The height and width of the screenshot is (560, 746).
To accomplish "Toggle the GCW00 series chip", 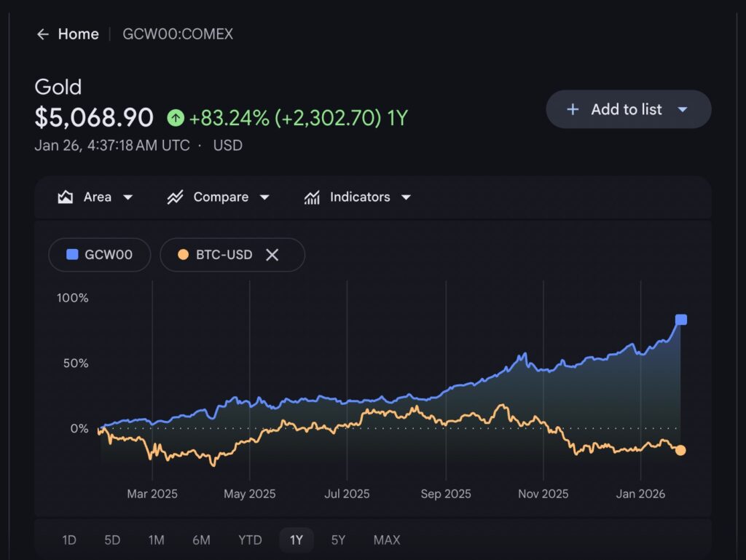I will (99, 255).
